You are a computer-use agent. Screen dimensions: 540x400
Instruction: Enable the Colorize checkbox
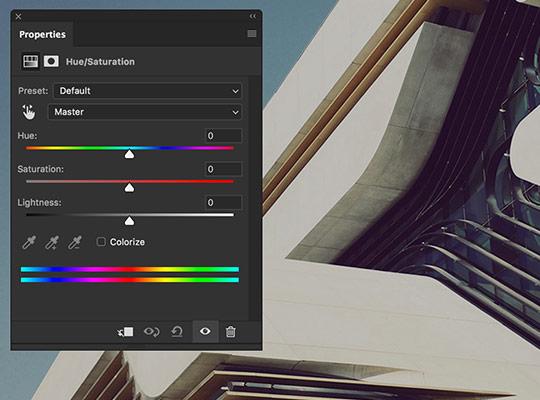pyautogui.click(x=101, y=242)
